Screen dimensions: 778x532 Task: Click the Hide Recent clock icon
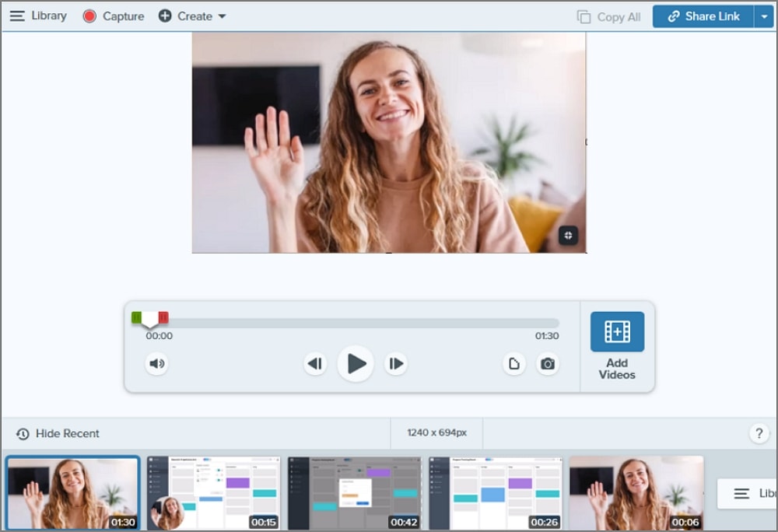(x=23, y=434)
